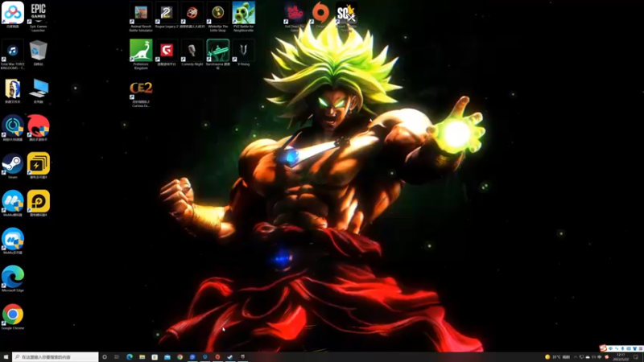Launch MuMu emulator shortcut
This screenshot has height=362, width=644.
(13, 204)
